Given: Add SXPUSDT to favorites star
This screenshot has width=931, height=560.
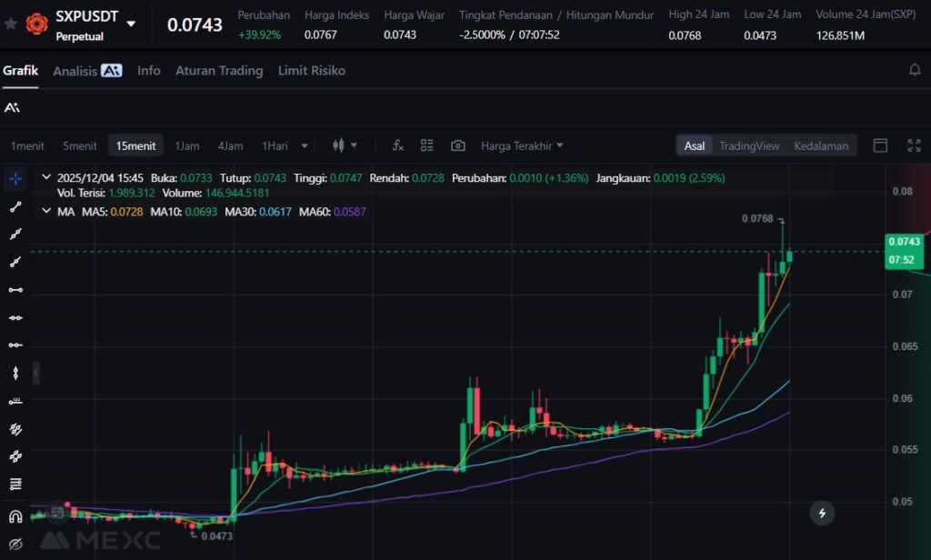Looking at the screenshot, I should (x=10, y=24).
